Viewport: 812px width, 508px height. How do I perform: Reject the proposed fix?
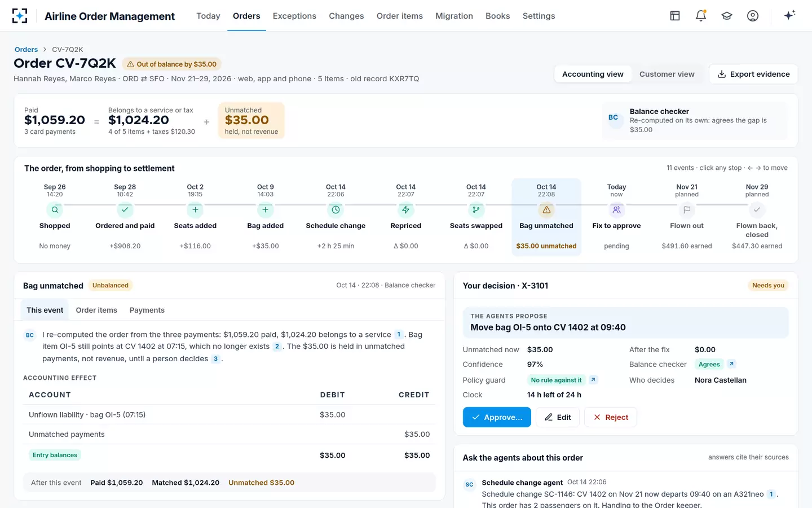tap(611, 417)
